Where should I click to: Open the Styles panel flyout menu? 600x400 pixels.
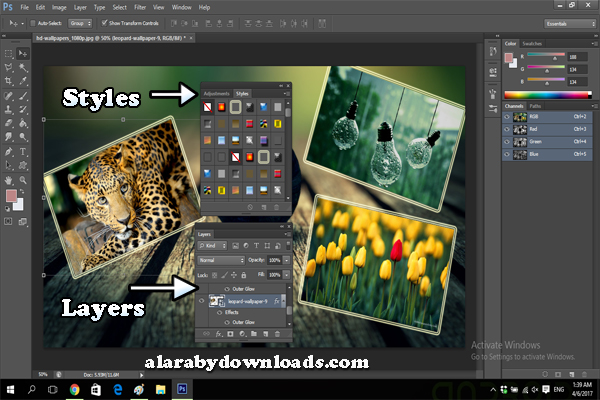click(x=287, y=94)
